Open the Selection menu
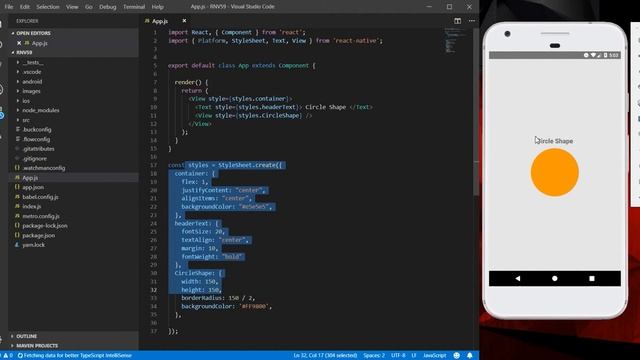This screenshot has height=360, width=640. point(48,7)
